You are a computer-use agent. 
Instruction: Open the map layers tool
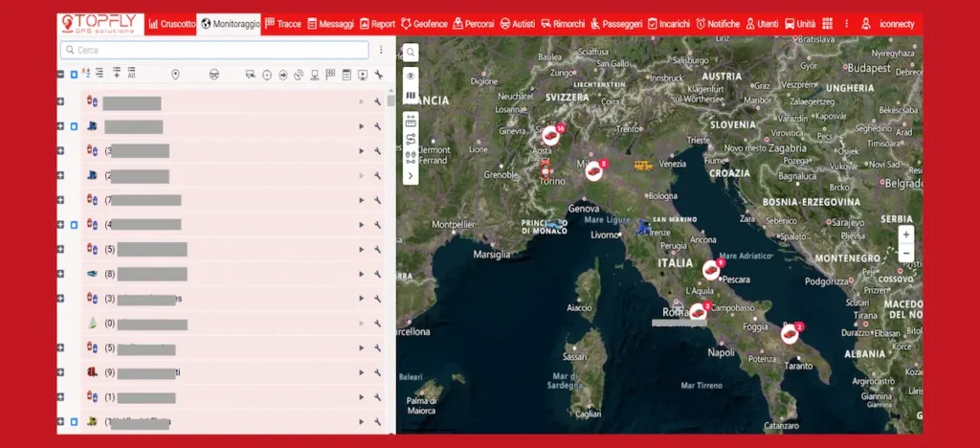(x=411, y=96)
